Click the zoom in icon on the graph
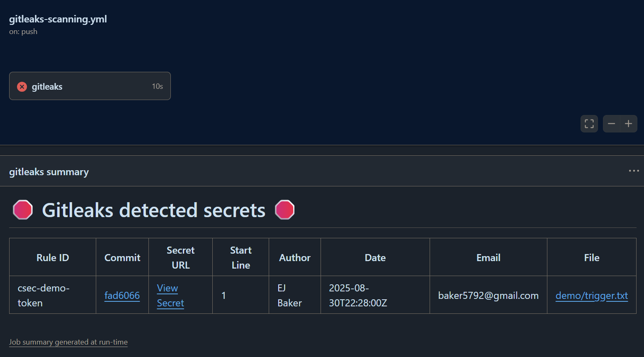Image resolution: width=644 pixels, height=357 pixels. click(628, 124)
